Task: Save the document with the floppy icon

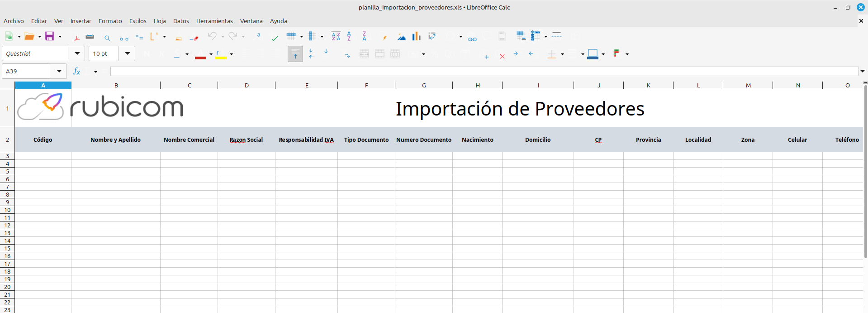Action: [49, 36]
